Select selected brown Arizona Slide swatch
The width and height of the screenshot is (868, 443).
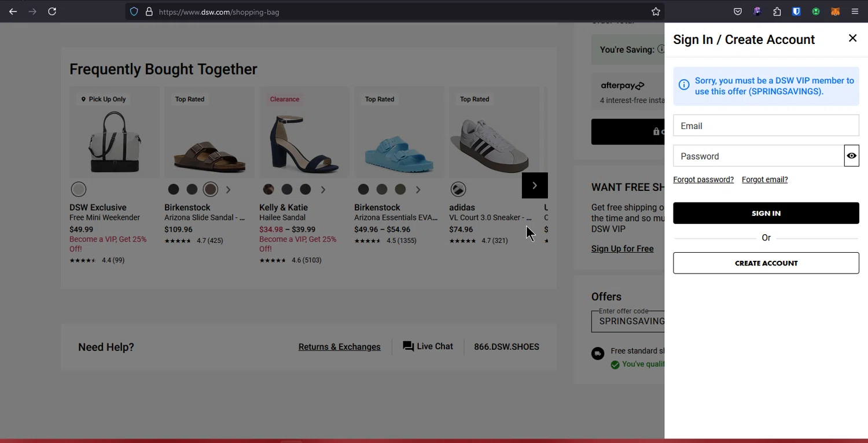pyautogui.click(x=211, y=189)
